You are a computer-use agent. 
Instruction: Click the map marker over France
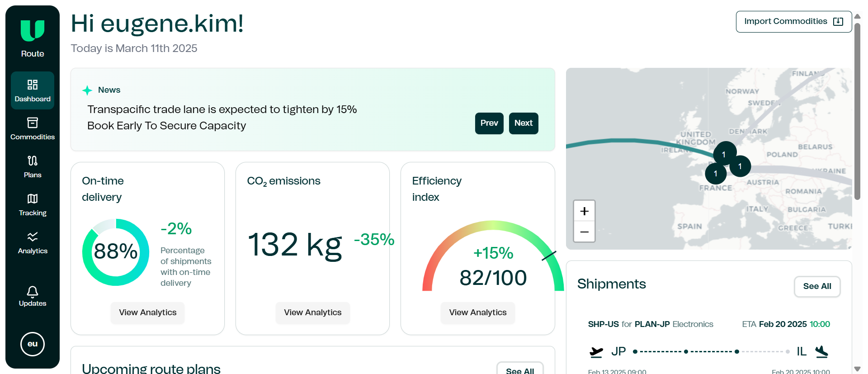click(x=716, y=174)
